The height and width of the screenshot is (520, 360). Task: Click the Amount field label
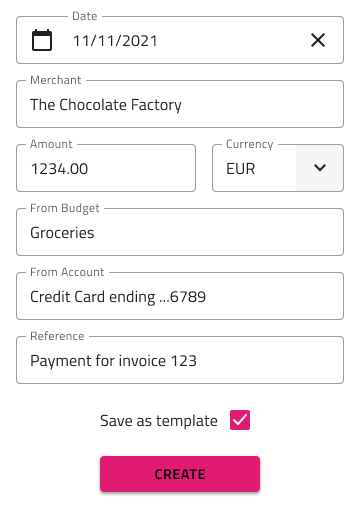pos(51,144)
